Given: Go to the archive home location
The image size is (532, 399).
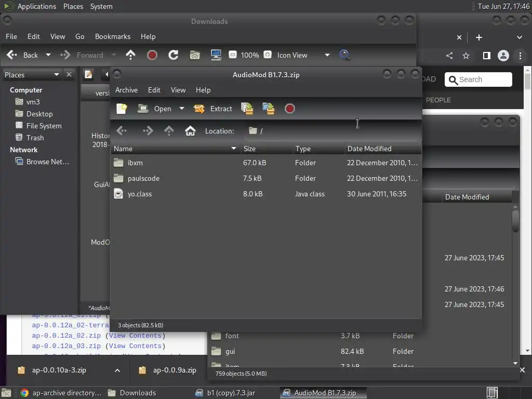Looking at the screenshot, I should click(x=190, y=131).
